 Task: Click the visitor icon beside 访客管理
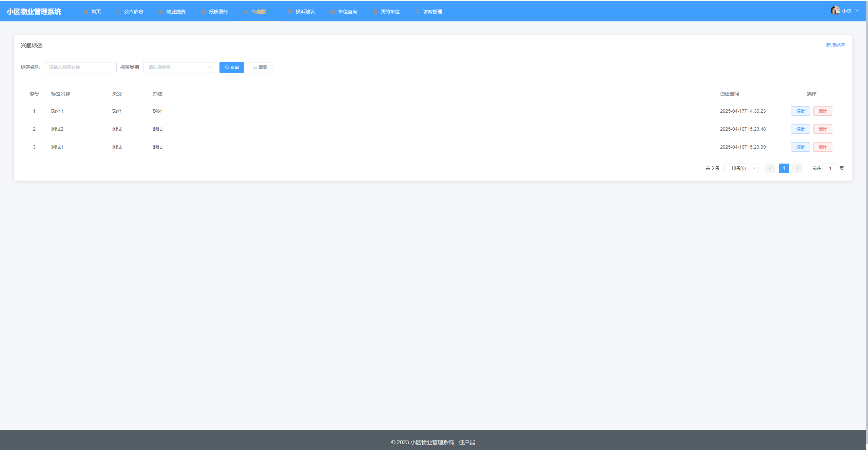coord(417,12)
